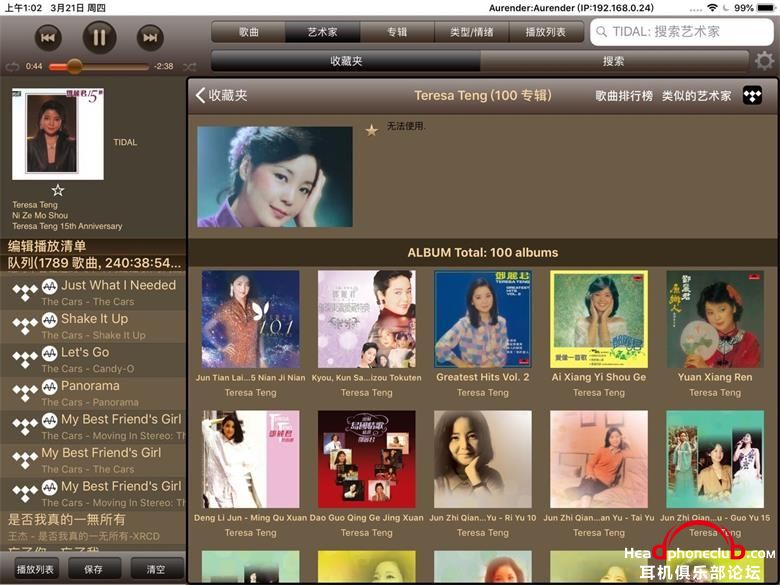
Task: Open Jun Zhi Qian...Yu - Ri Yu 10 album
Action: pyautogui.click(x=483, y=459)
